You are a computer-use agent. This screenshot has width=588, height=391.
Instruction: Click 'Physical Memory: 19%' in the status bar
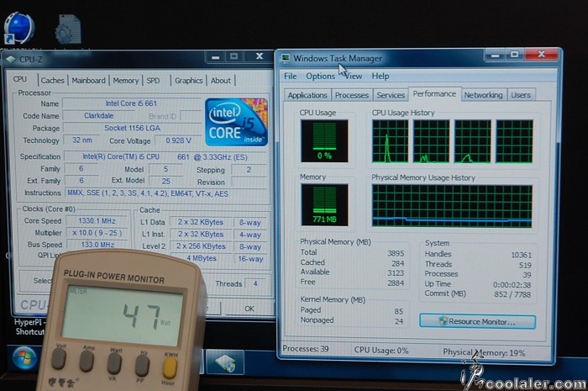484,352
